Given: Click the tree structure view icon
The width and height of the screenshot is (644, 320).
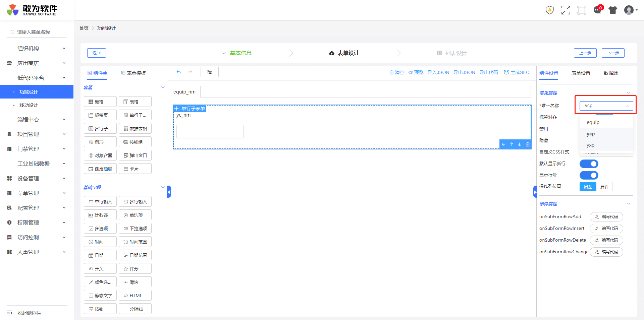Looking at the screenshot, I should tap(209, 72).
